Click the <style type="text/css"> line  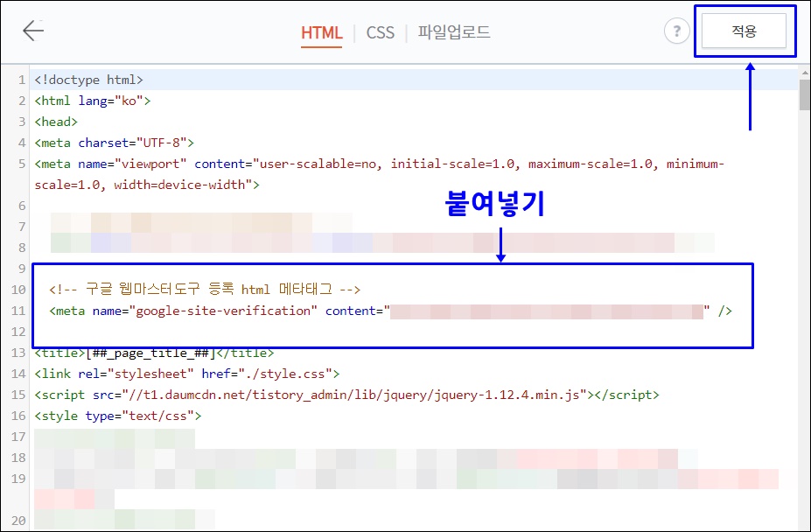click(x=118, y=416)
